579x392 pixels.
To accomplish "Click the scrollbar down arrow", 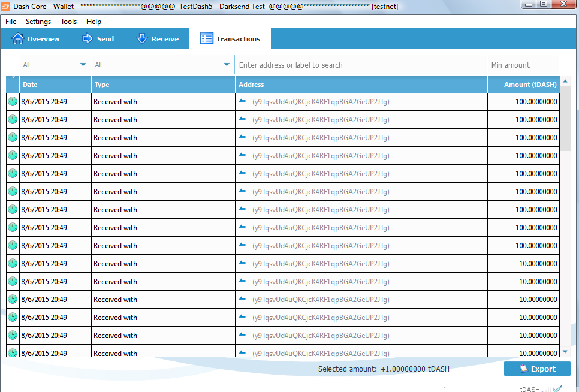I will (565, 352).
